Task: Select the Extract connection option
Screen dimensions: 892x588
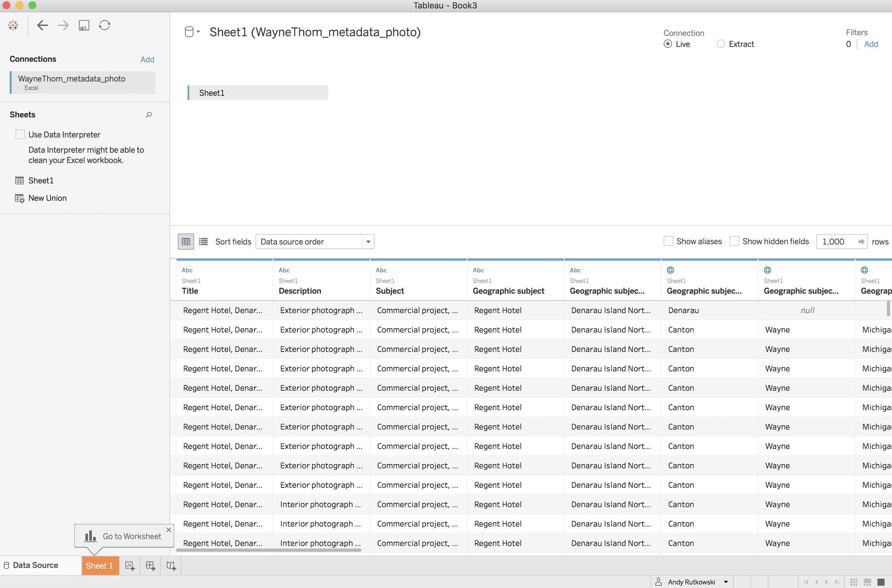Action: 721,44
